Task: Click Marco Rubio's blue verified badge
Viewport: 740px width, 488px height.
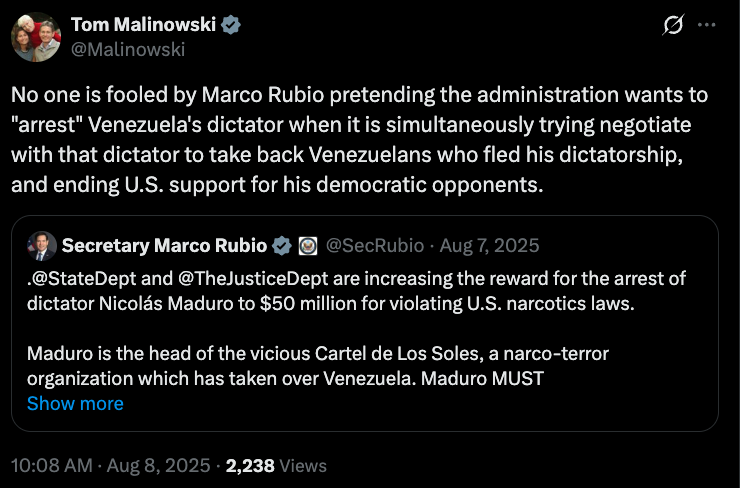Action: (283, 245)
